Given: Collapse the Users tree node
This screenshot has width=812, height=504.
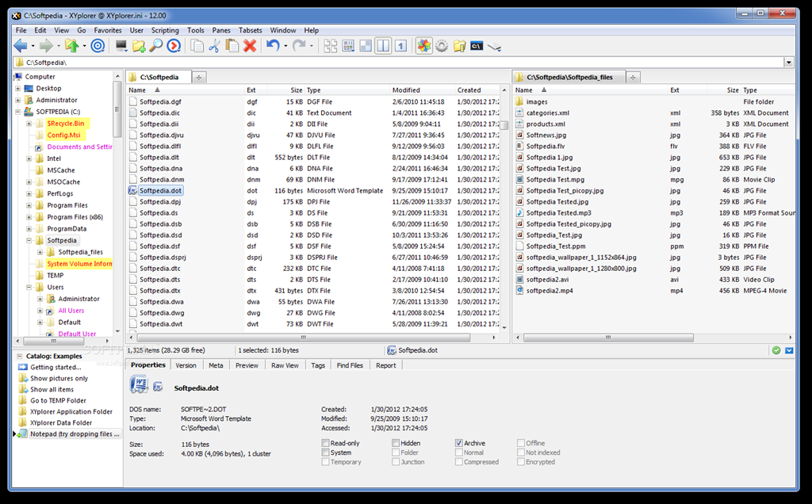Looking at the screenshot, I should click(x=29, y=287).
